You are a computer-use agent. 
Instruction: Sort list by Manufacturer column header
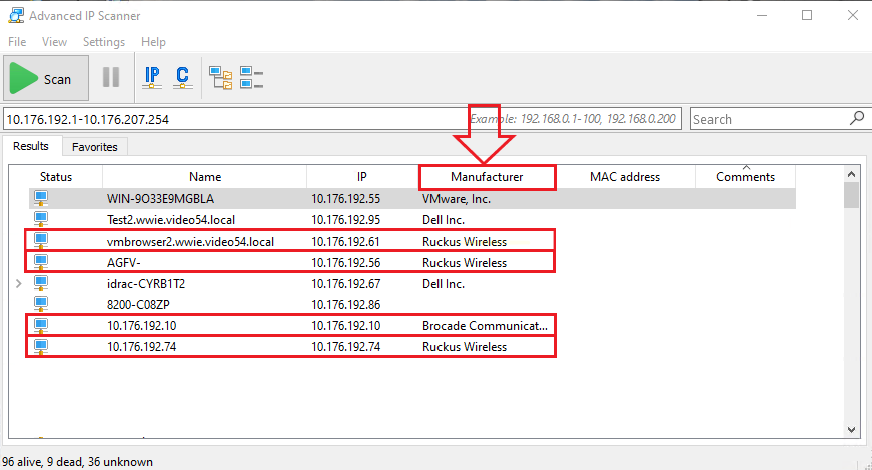(486, 177)
